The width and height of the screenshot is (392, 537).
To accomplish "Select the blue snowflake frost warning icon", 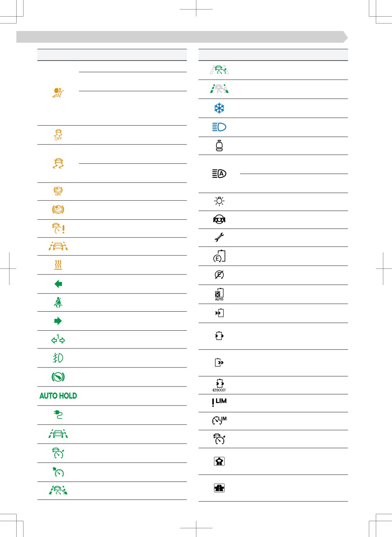I will click(x=219, y=108).
